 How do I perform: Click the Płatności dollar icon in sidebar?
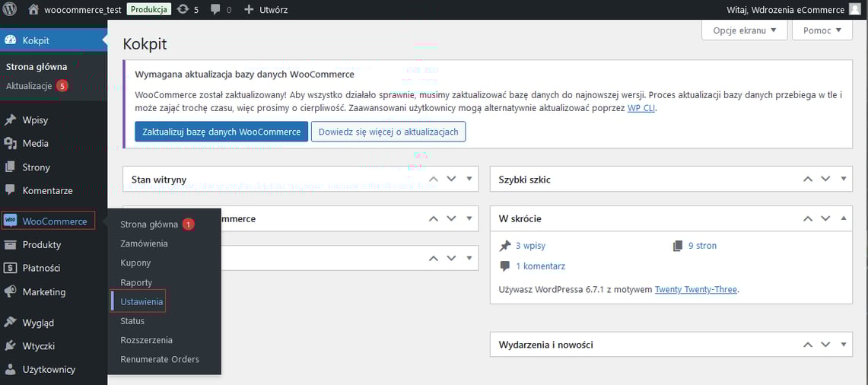click(10, 268)
